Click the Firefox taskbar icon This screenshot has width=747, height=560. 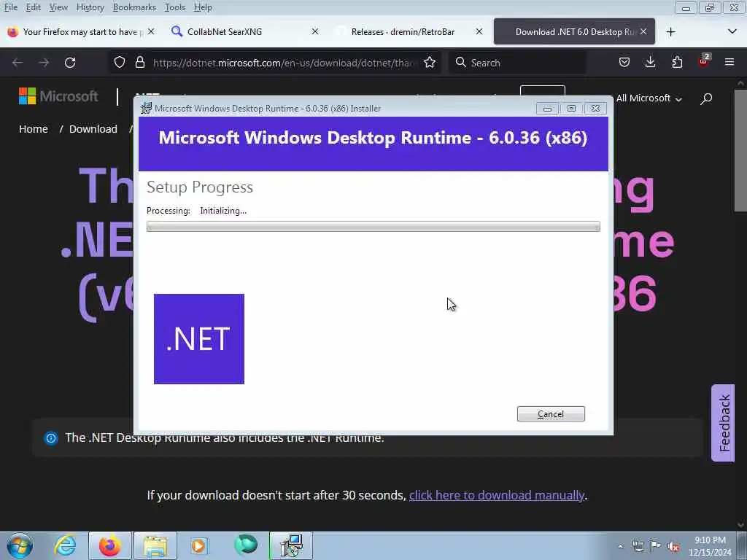[109, 545]
